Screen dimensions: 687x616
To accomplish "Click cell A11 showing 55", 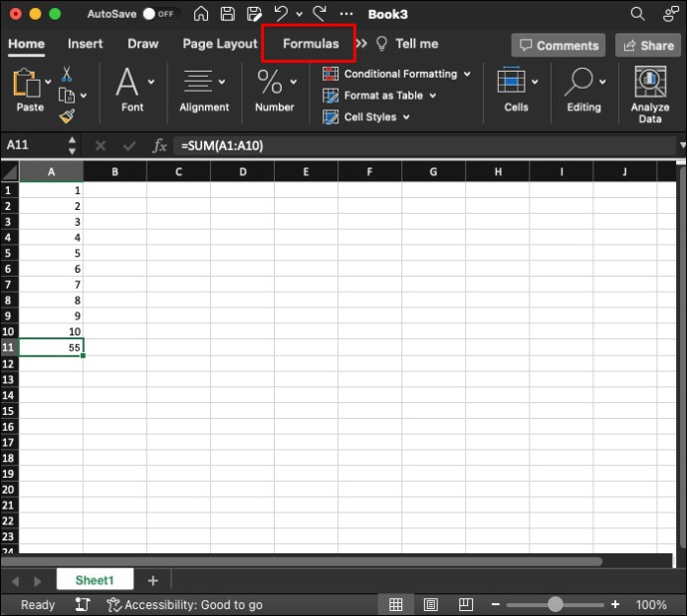I will tap(51, 347).
